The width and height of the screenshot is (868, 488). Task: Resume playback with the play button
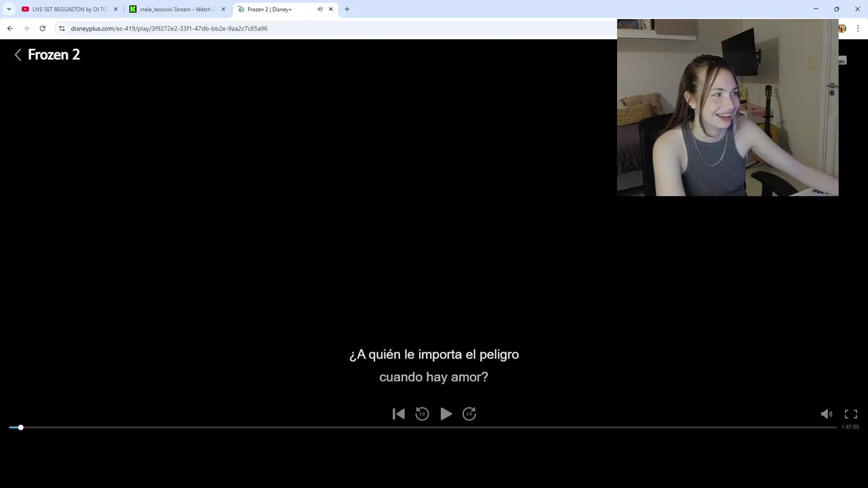(446, 414)
